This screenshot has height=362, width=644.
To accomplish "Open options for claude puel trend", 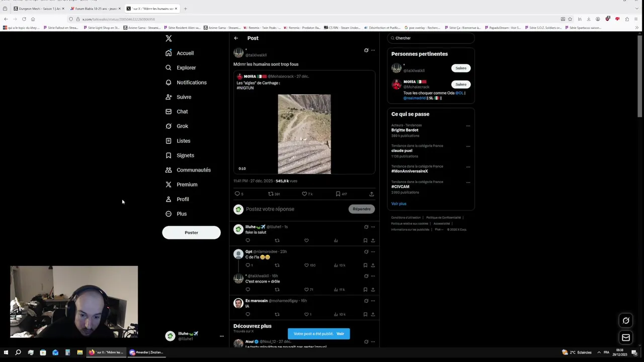I will [x=468, y=146].
